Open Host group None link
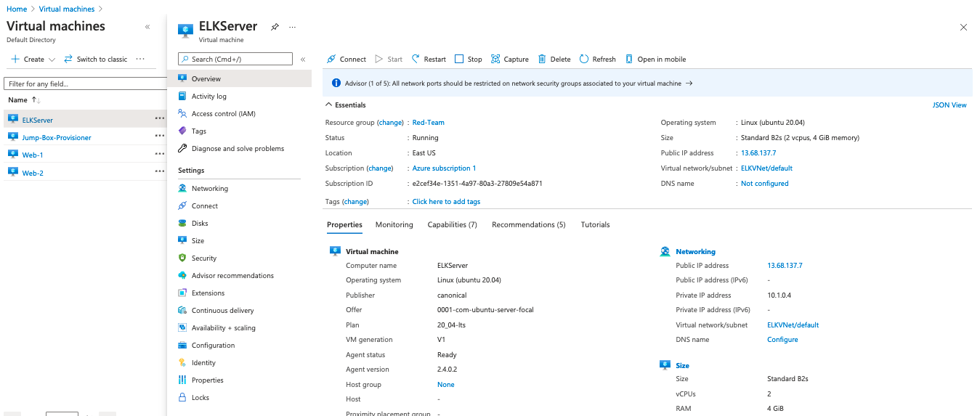The width and height of the screenshot is (980, 416). coord(446,385)
